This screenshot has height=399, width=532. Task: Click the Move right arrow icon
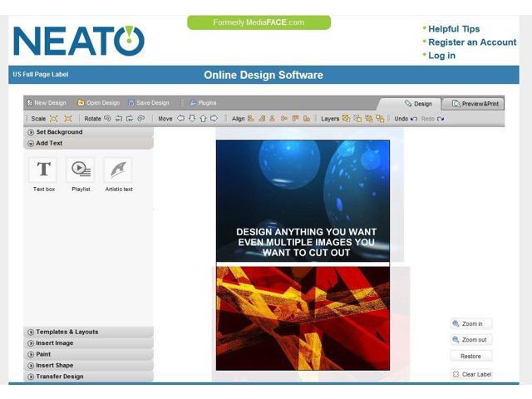click(214, 119)
